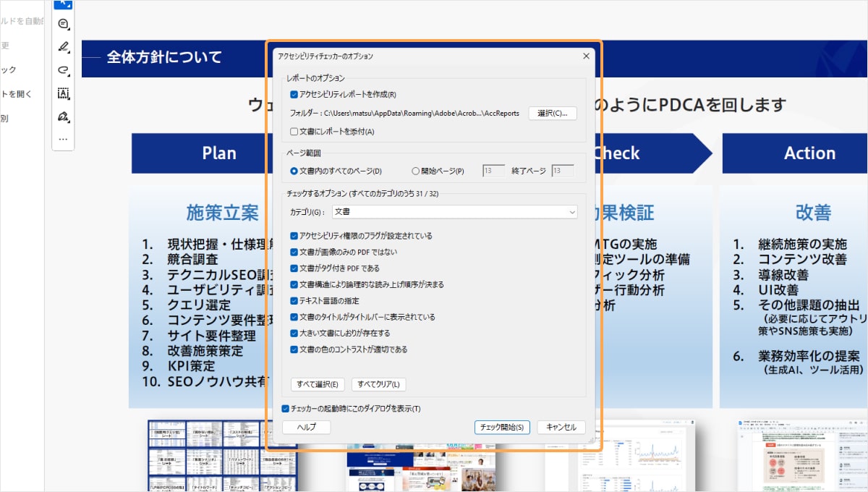Click the 全体方針について slide title
Image resolution: width=868 pixels, height=492 pixels.
pyautogui.click(x=164, y=57)
